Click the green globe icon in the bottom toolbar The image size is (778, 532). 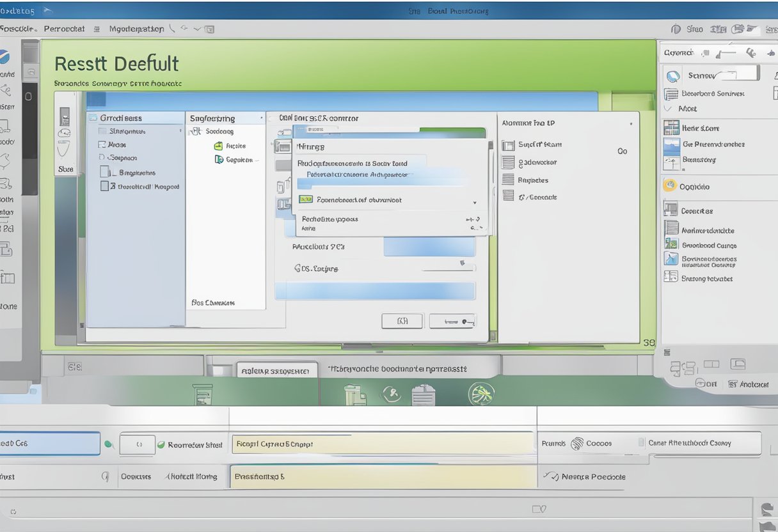click(x=480, y=394)
